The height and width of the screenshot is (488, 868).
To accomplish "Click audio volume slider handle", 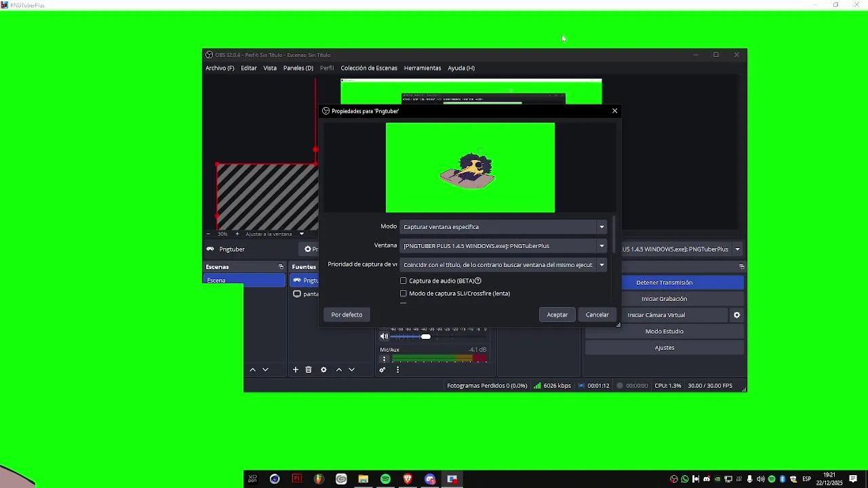I will [426, 336].
